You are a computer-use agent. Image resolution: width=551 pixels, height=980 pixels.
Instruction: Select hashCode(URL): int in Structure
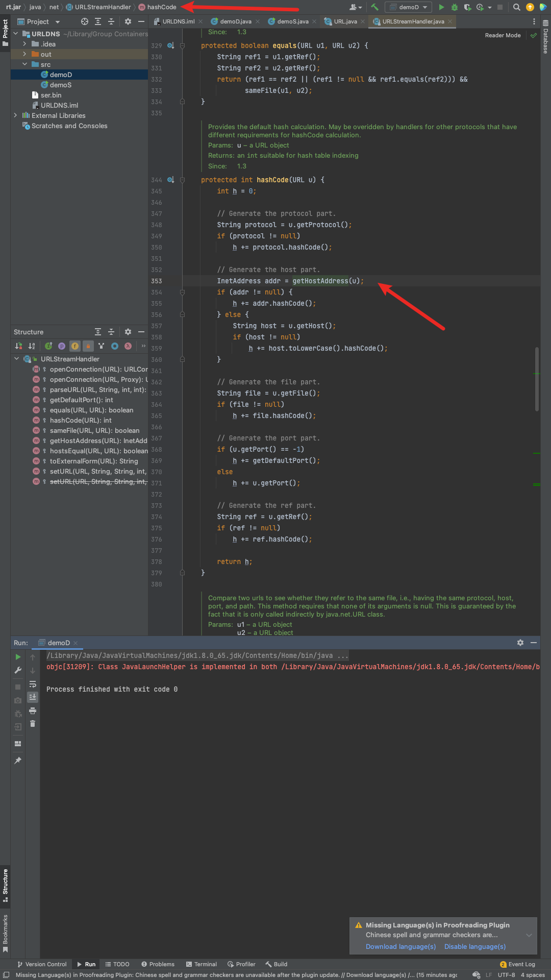81,420
